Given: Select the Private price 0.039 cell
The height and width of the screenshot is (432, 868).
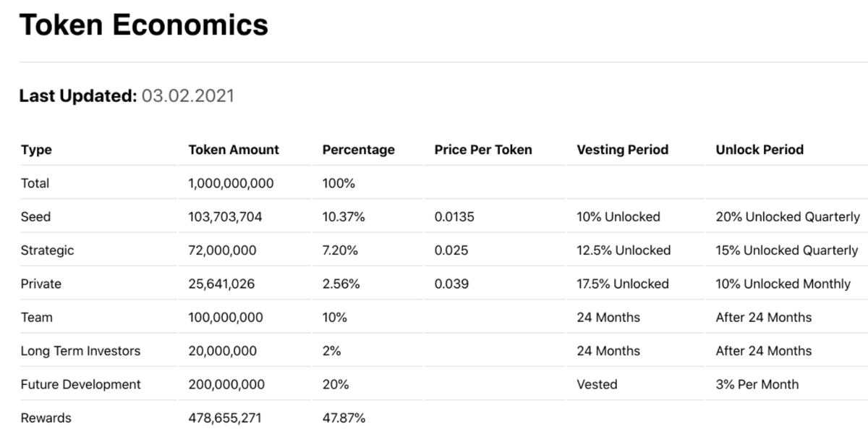Looking at the screenshot, I should pos(451,284).
